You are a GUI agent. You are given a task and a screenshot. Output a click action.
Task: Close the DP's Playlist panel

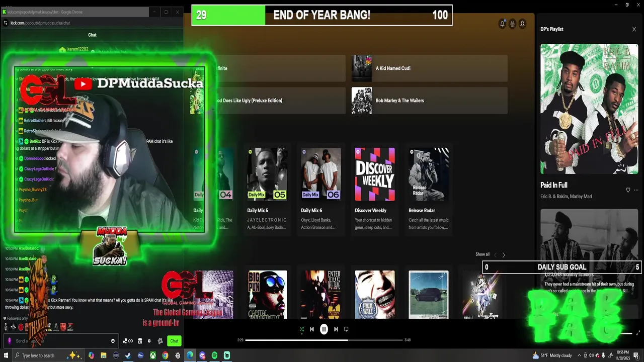[634, 29]
